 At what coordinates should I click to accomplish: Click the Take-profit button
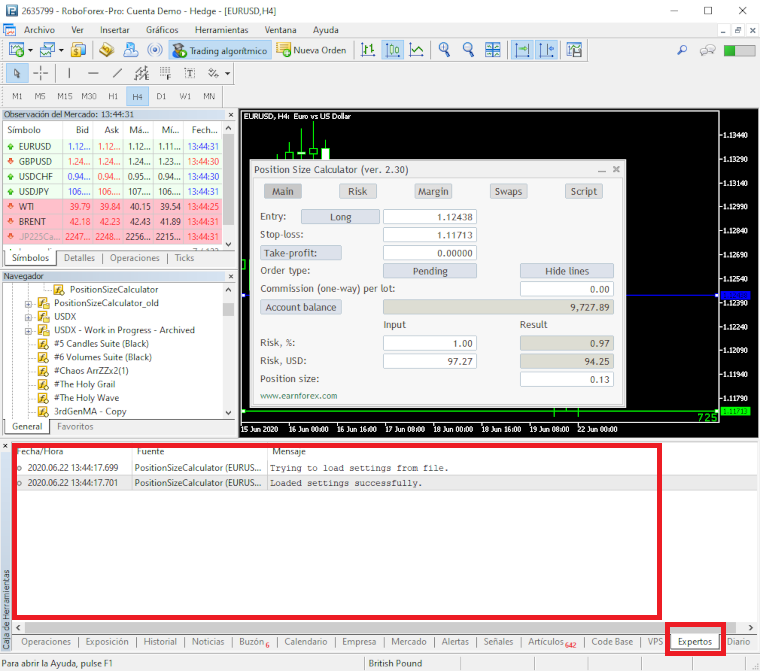coord(301,253)
